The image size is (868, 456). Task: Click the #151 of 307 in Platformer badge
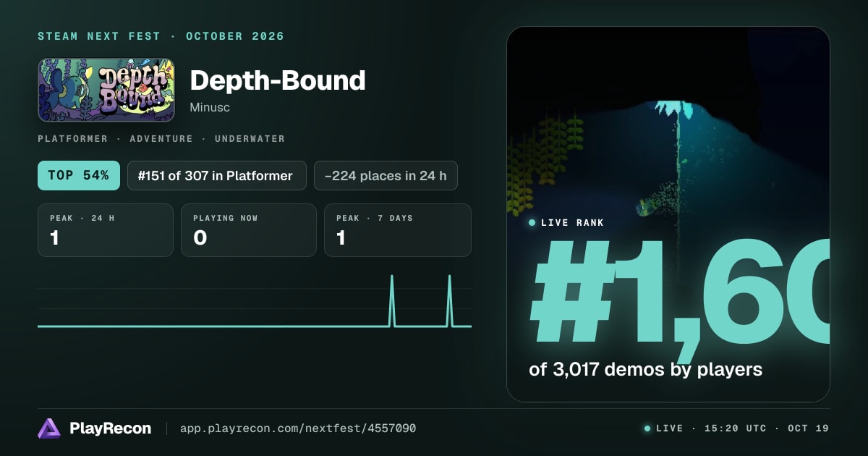click(x=216, y=175)
